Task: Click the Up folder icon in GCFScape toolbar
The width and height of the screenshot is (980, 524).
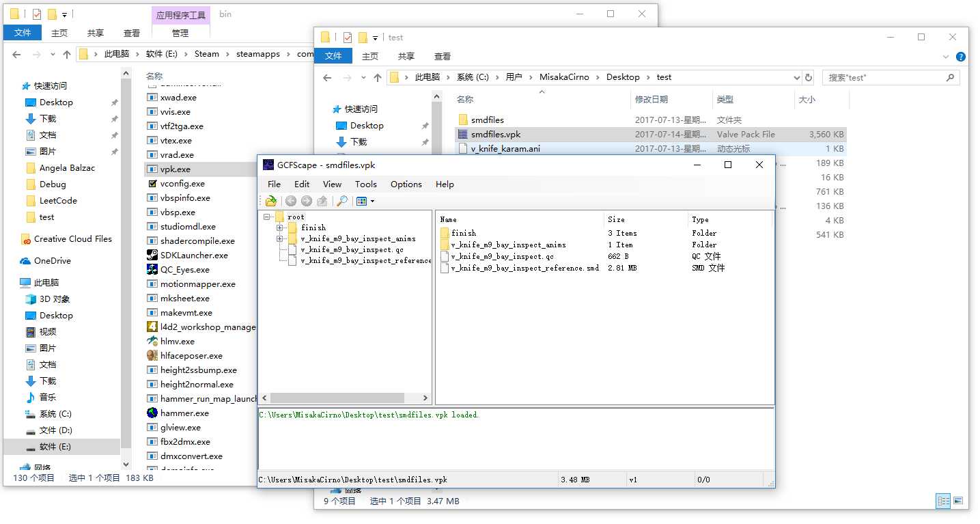Action: point(322,201)
